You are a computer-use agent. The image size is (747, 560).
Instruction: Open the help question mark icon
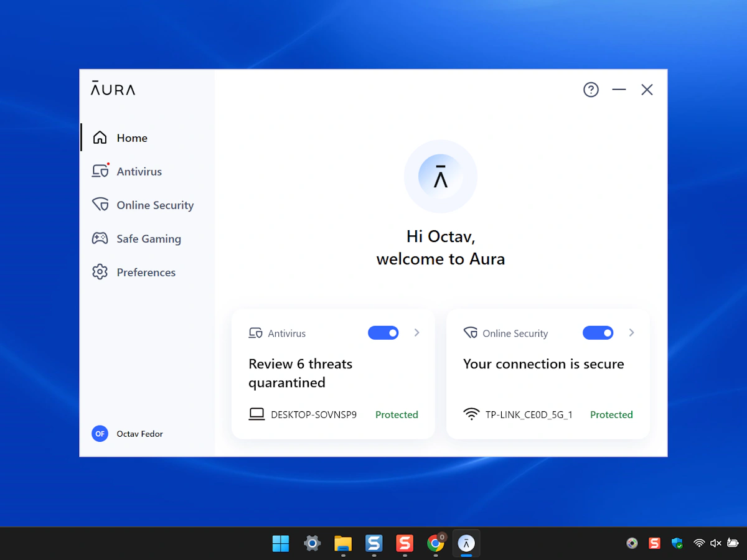tap(591, 90)
